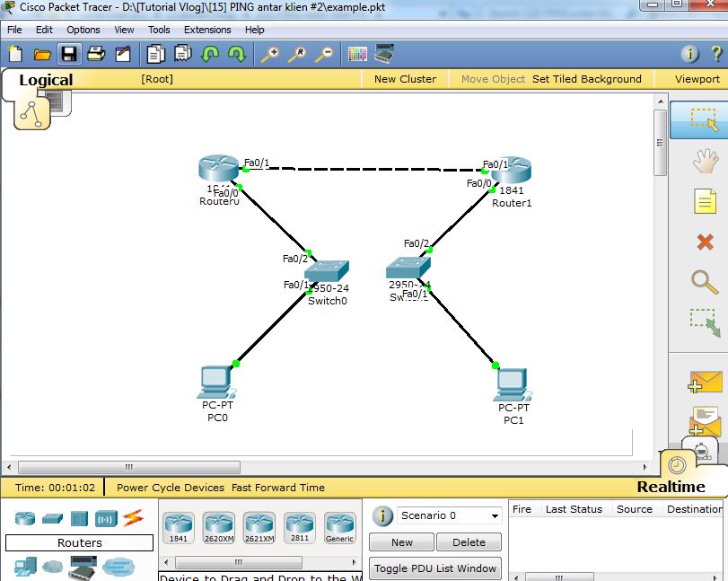This screenshot has height=581, width=728.
Task: Select the Hubs device category icon
Action: click(79, 518)
